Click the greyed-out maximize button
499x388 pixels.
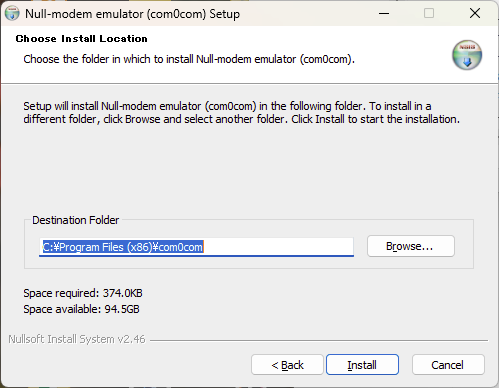(x=429, y=14)
